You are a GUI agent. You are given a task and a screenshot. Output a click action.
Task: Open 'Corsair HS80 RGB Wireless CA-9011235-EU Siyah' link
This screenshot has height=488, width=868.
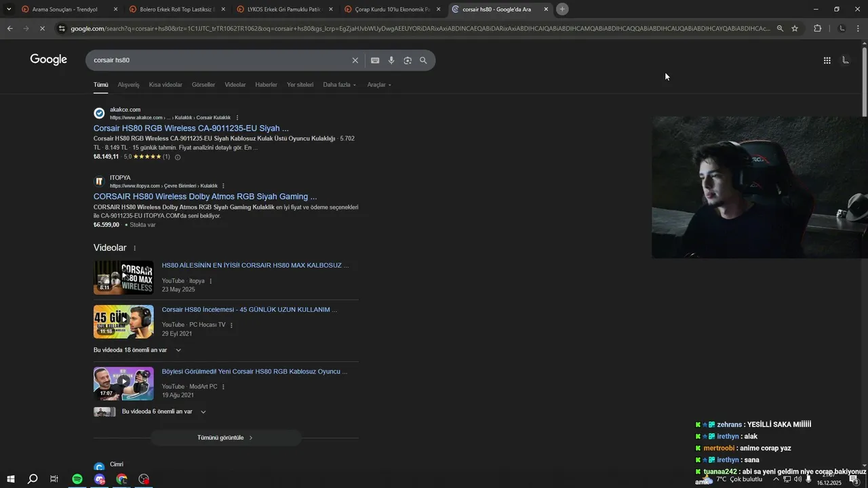coord(191,128)
